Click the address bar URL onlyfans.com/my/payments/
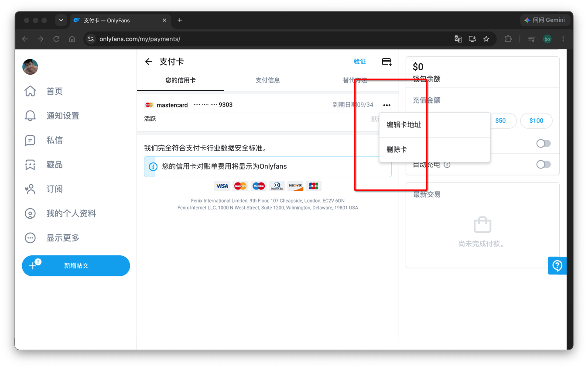Image resolution: width=588 pixels, height=368 pixels. 140,39
